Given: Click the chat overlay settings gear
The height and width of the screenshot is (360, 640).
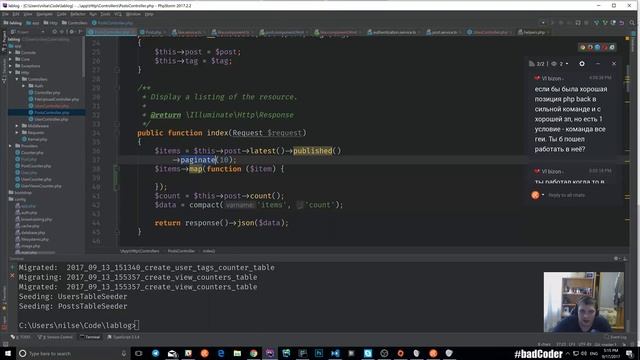Looking at the screenshot, I should point(582,64).
